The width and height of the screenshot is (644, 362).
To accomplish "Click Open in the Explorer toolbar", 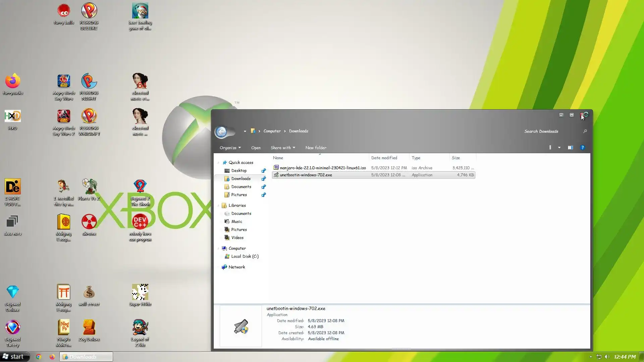I will 256,148.
